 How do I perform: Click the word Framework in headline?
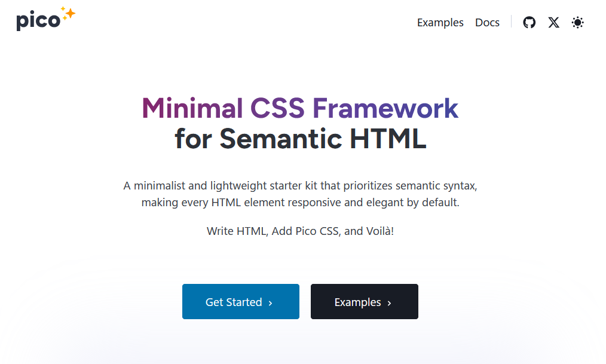click(x=385, y=108)
